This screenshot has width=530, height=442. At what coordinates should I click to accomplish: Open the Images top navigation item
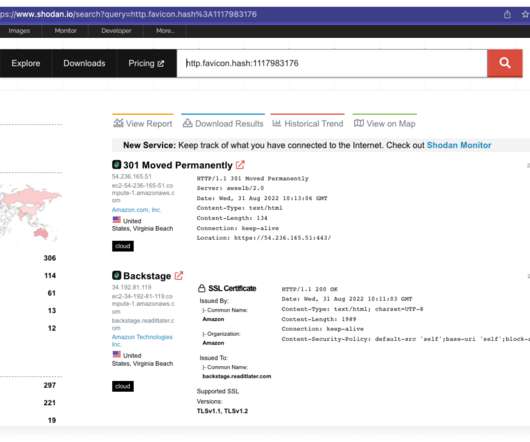19,31
